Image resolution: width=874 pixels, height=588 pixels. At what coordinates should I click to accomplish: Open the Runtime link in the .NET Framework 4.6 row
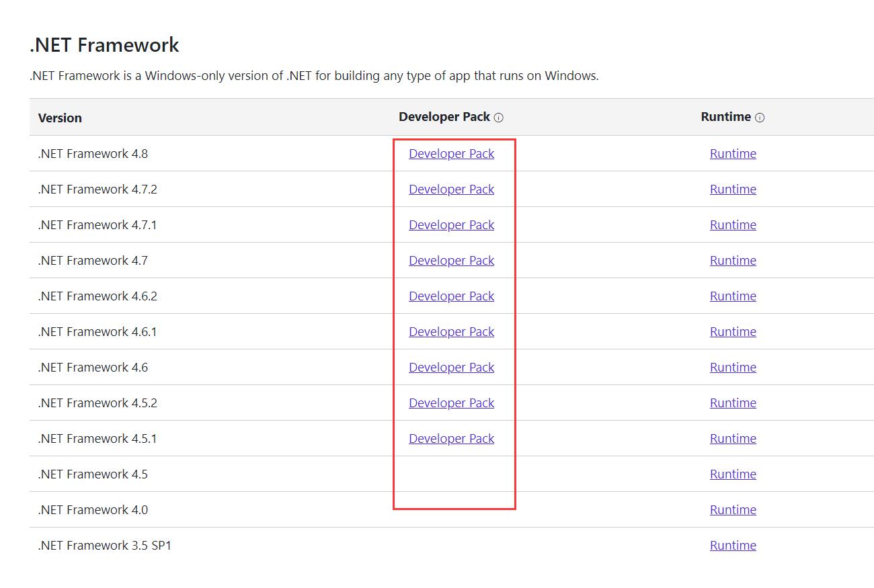click(733, 368)
